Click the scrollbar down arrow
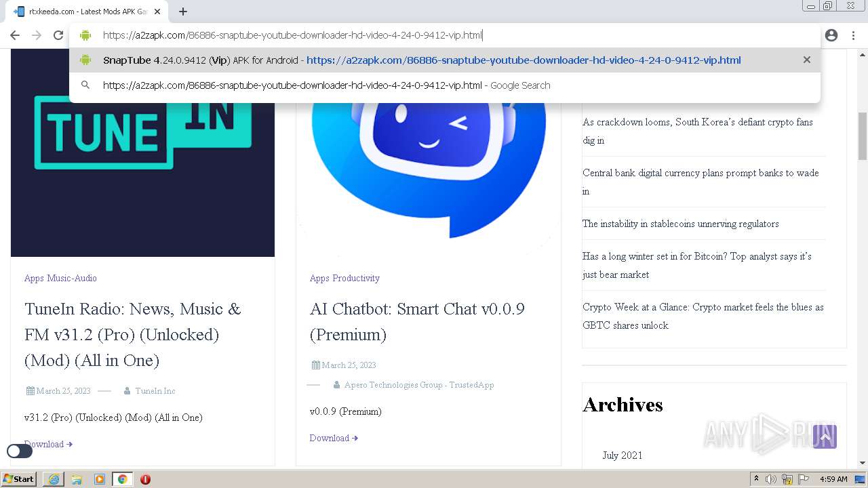Image resolution: width=868 pixels, height=488 pixels. click(x=863, y=463)
